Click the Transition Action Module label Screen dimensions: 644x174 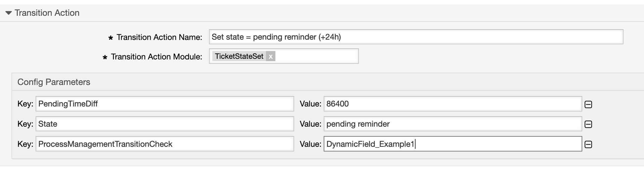tap(156, 57)
